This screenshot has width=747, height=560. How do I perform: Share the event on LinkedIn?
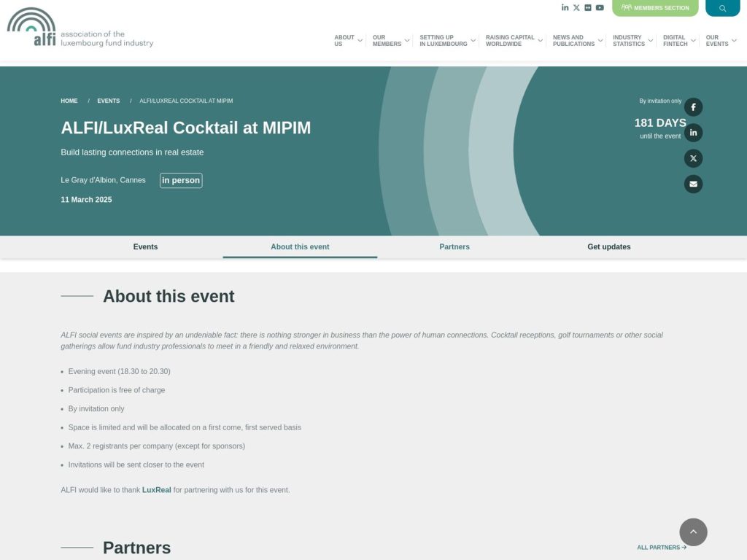pyautogui.click(x=692, y=132)
